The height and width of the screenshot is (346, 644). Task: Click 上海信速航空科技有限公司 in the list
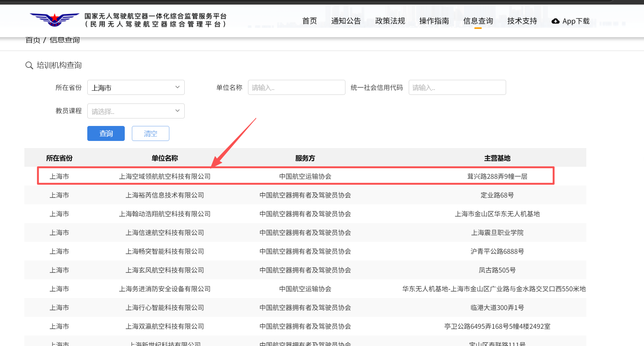click(165, 233)
